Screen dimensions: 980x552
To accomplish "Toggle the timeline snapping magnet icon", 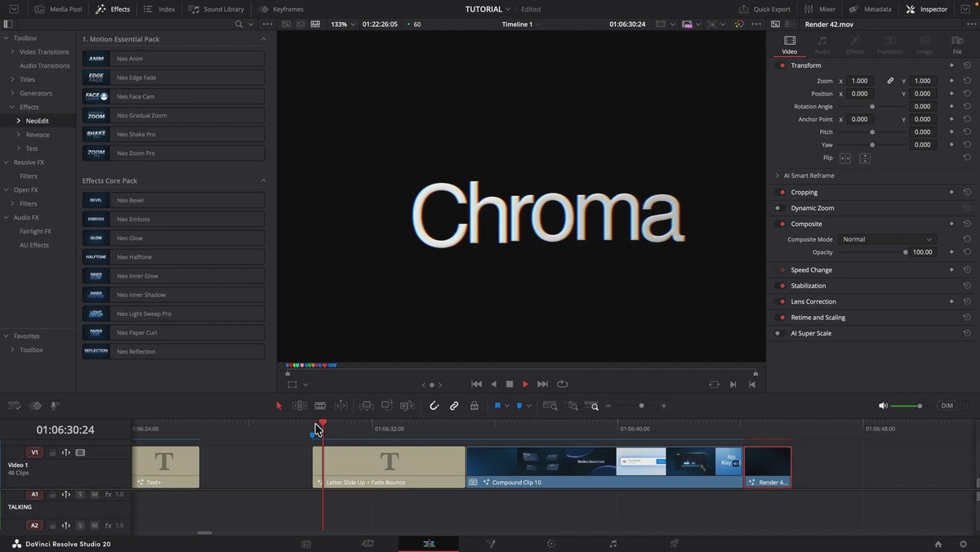I will click(x=434, y=406).
